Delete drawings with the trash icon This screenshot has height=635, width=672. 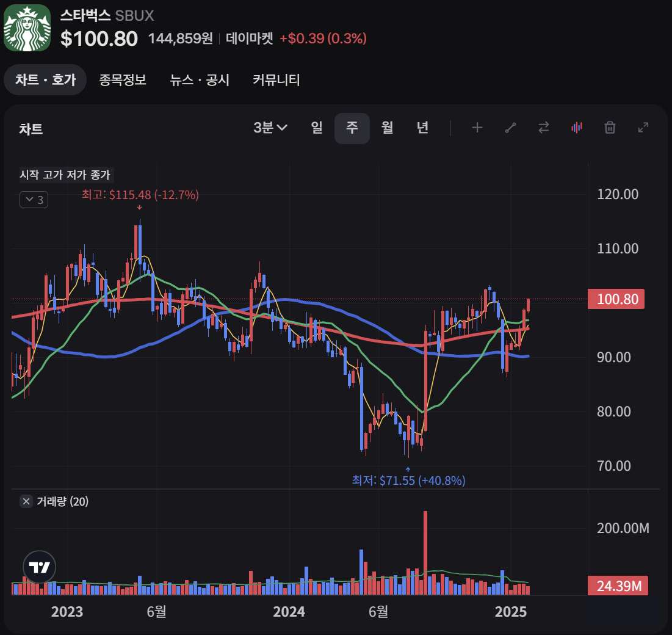(x=610, y=128)
